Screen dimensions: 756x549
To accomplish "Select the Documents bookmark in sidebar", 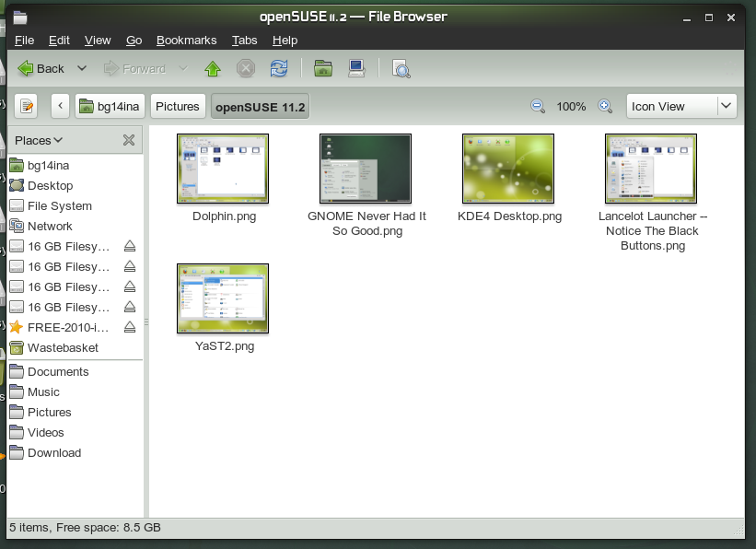I will click(58, 371).
